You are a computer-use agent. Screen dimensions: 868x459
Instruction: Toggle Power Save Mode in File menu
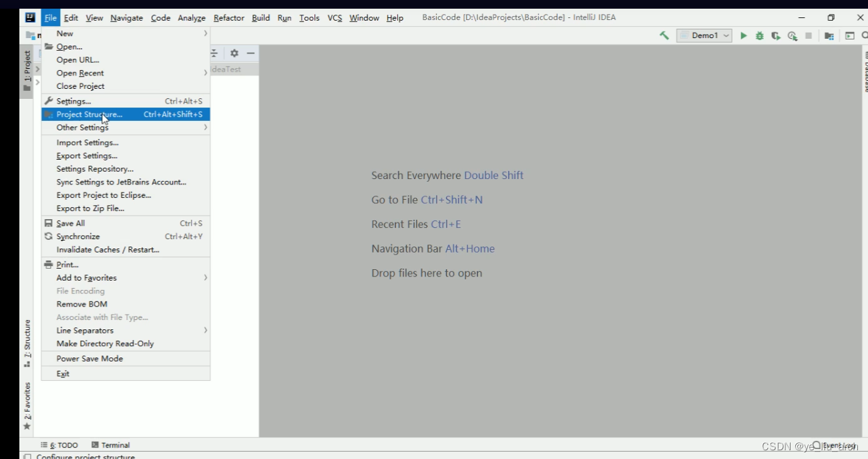point(126,359)
